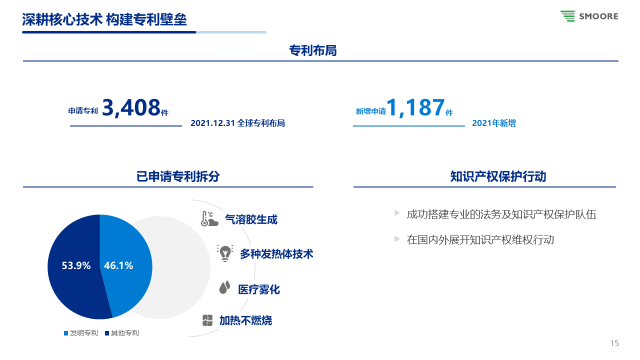Screen dimensions: 640x360
Task: Click the 气溶胶生成 label
Action: [251, 220]
